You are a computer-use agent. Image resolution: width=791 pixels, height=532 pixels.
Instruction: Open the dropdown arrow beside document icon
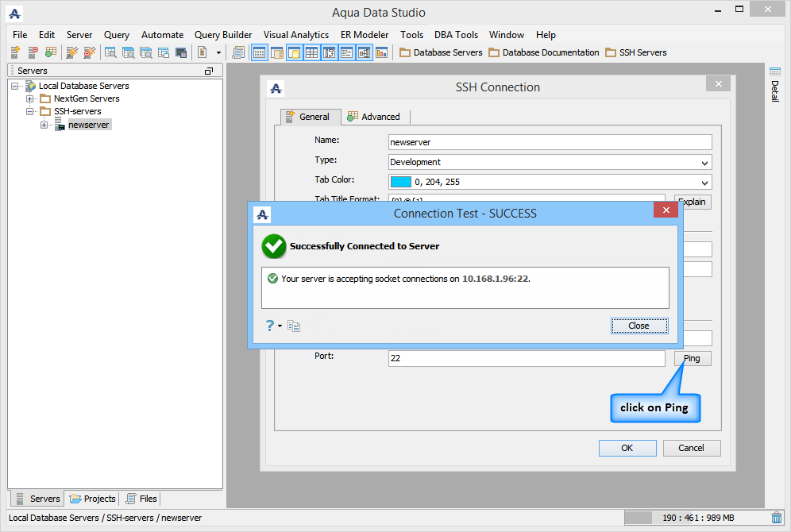pos(218,52)
